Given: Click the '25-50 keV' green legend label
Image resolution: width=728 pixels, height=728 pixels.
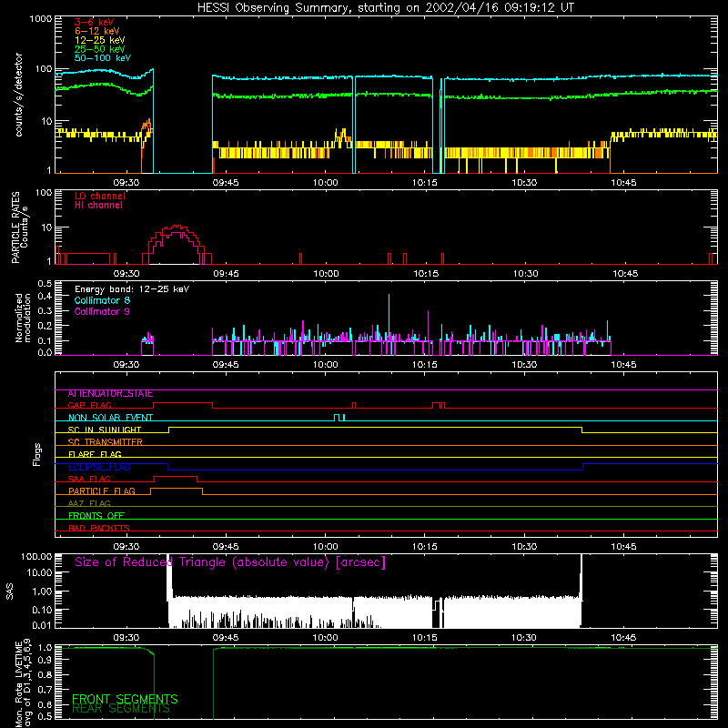Looking at the screenshot, I should tap(100, 49).
